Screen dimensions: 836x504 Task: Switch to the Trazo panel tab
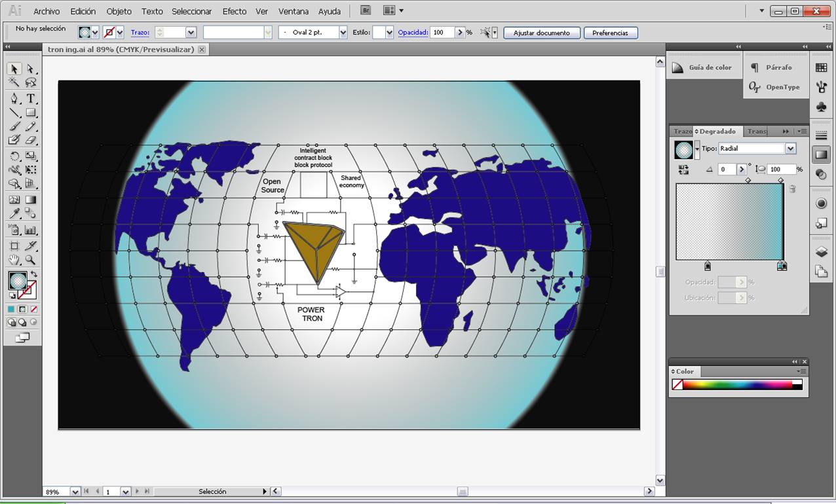682,132
